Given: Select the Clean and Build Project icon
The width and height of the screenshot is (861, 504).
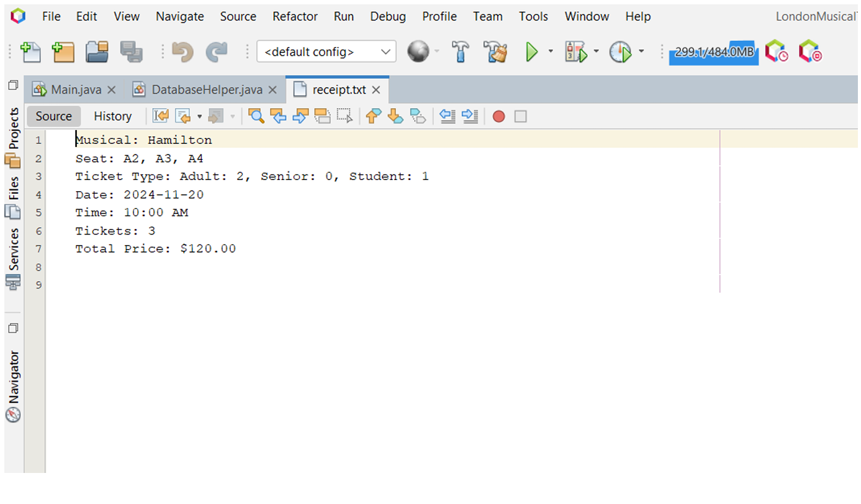Looking at the screenshot, I should point(495,52).
